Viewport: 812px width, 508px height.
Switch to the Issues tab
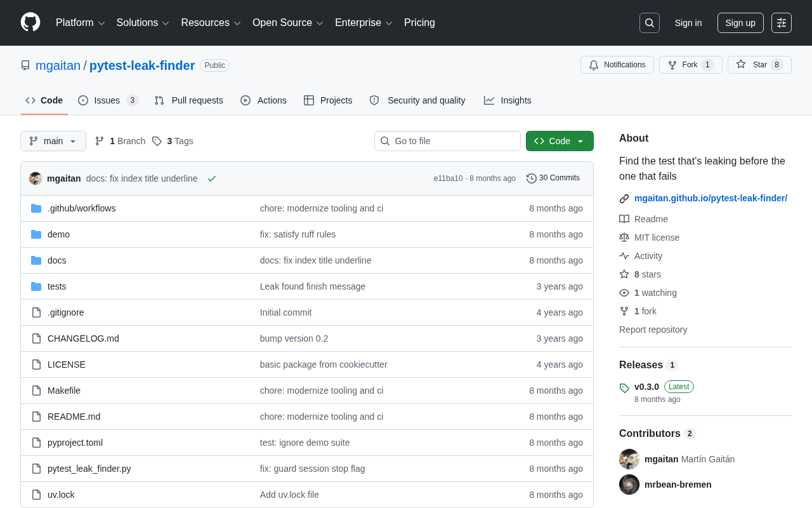pos(108,100)
